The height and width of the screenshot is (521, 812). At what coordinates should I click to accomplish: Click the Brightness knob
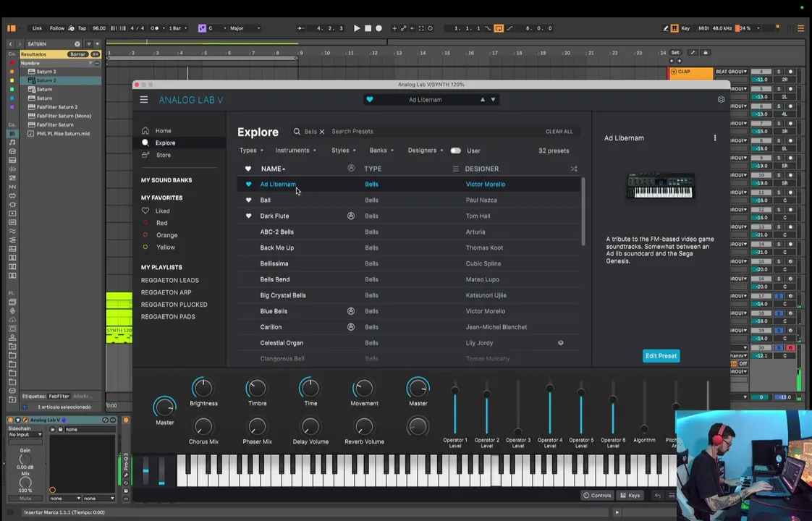203,388
